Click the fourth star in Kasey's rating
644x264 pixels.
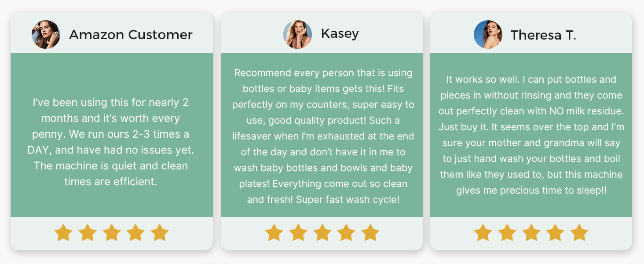pyautogui.click(x=346, y=233)
